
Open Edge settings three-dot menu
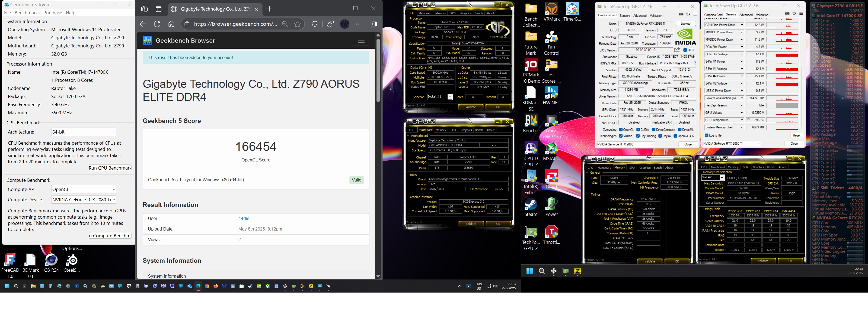(359, 24)
